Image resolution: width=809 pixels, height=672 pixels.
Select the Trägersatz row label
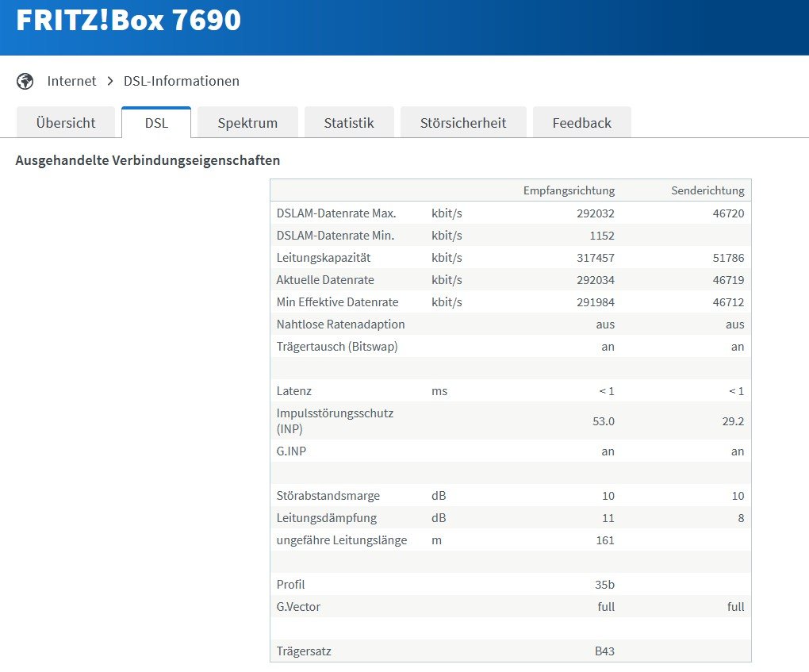303,651
